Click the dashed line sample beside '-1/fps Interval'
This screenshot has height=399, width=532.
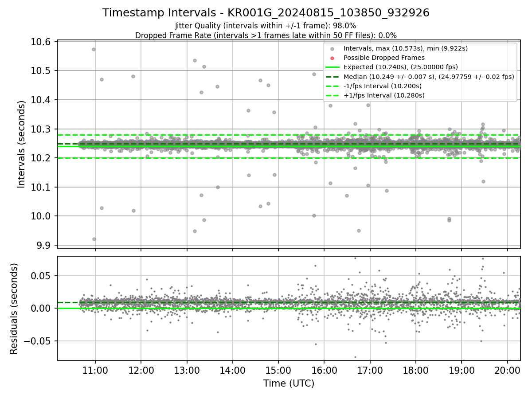[x=333, y=86]
